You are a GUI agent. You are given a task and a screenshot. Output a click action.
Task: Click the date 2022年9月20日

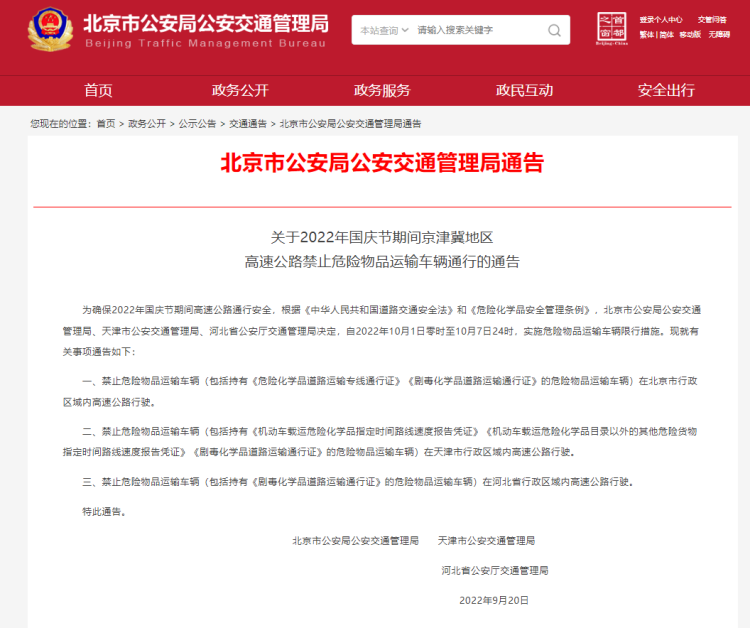pos(494,600)
